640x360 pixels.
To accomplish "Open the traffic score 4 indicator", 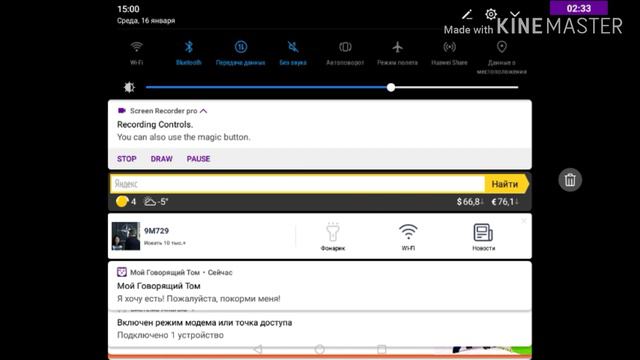I will coord(126,202).
